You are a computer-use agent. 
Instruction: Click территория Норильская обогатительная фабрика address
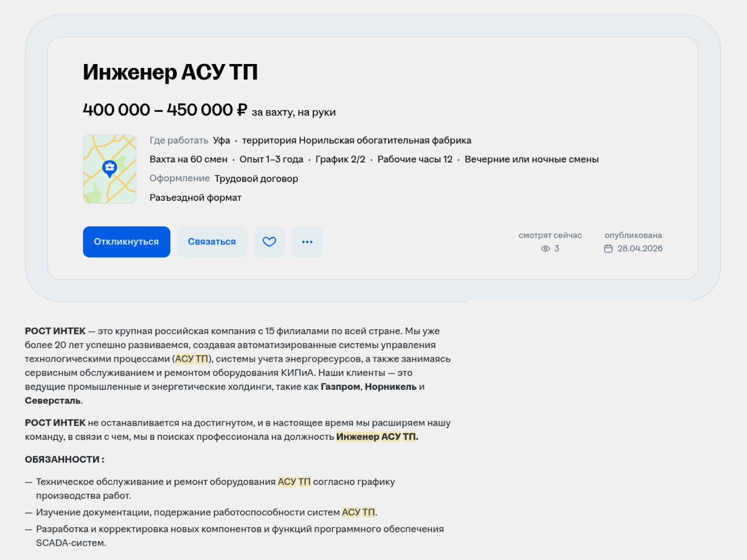pos(357,141)
